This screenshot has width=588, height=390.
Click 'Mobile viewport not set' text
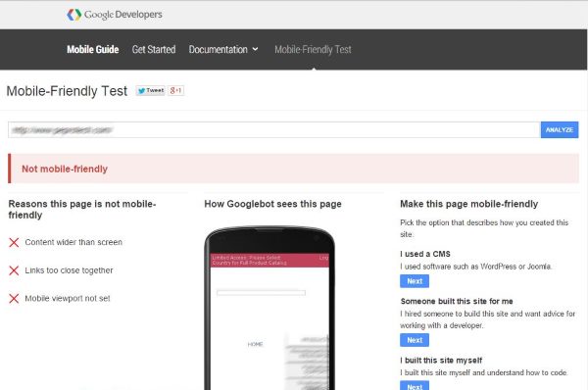pos(68,299)
